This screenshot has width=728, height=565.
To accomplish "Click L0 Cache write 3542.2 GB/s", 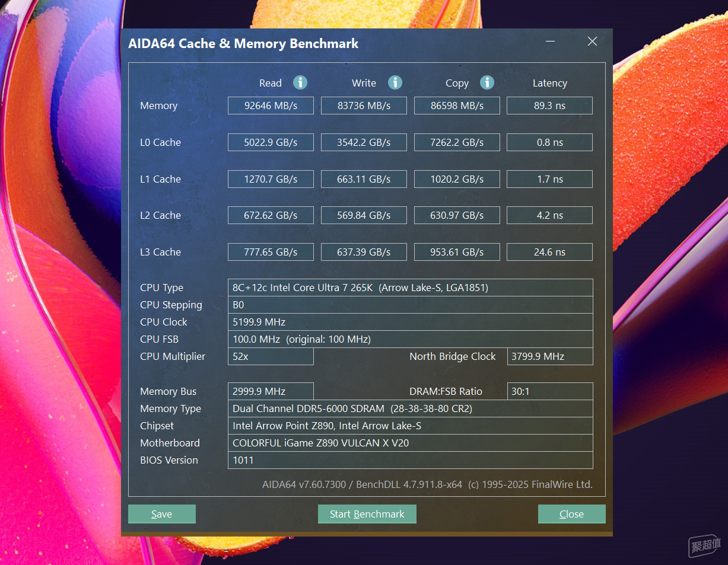I will pyautogui.click(x=364, y=142).
